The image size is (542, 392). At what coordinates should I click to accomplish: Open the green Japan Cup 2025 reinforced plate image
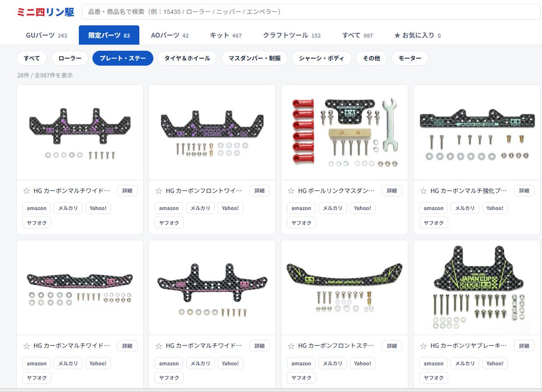(477, 133)
